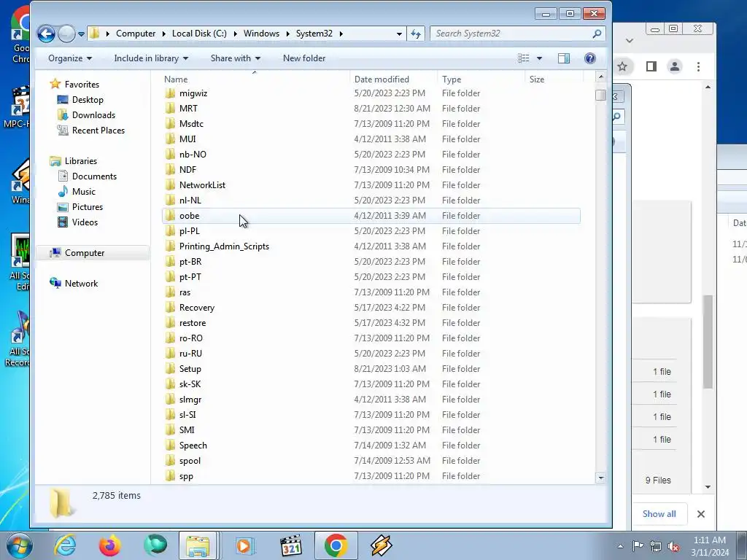
Task: Open the Share with menu
Action: [x=236, y=58]
